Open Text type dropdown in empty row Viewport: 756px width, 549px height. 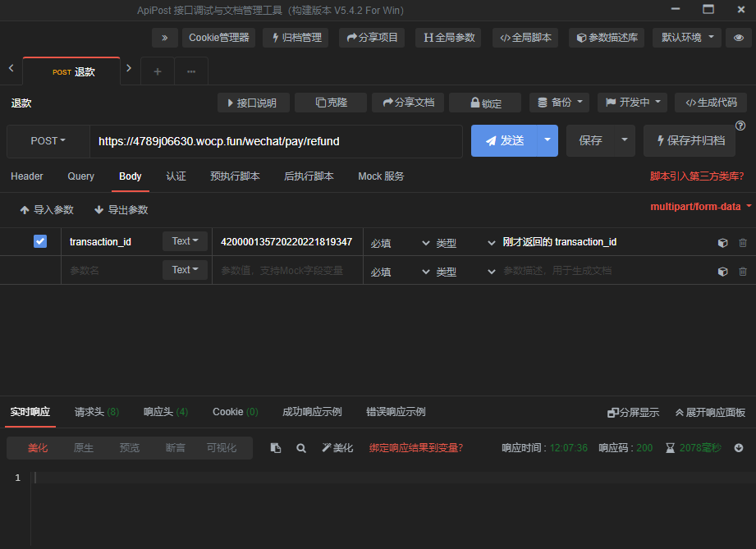[186, 270]
